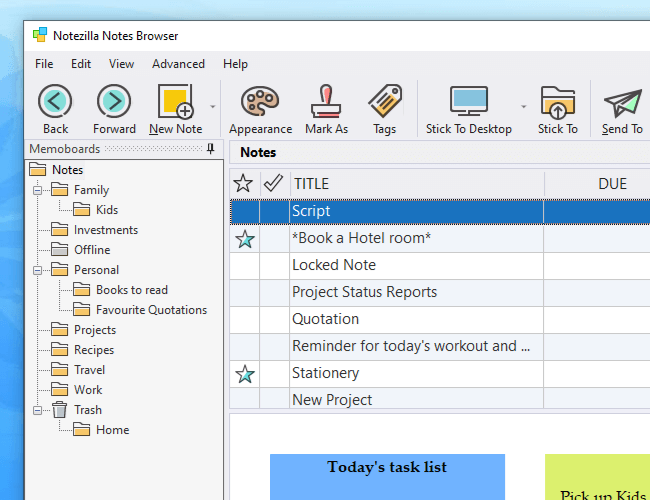Click the Forward navigation icon

tap(114, 102)
